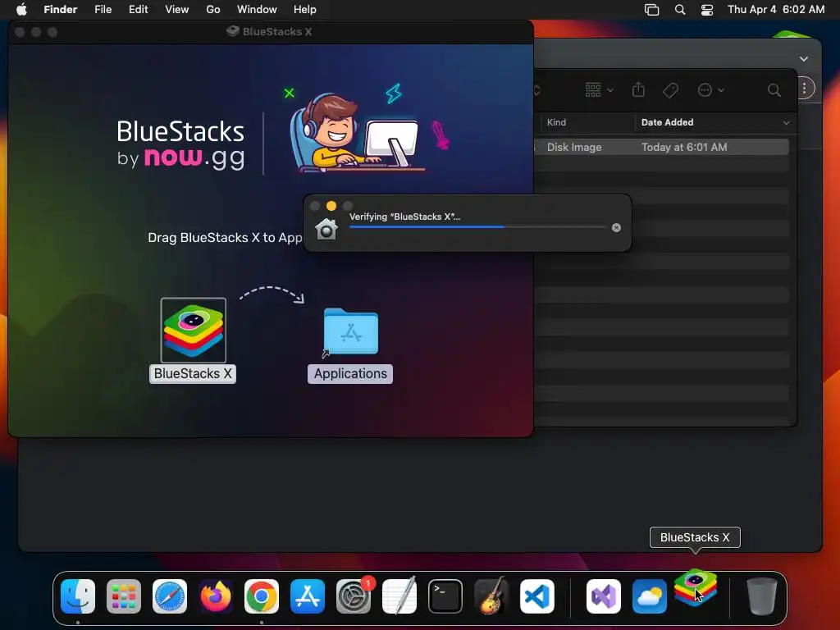Viewport: 840px width, 630px height.
Task: Open the Window menu
Action: (x=257, y=10)
